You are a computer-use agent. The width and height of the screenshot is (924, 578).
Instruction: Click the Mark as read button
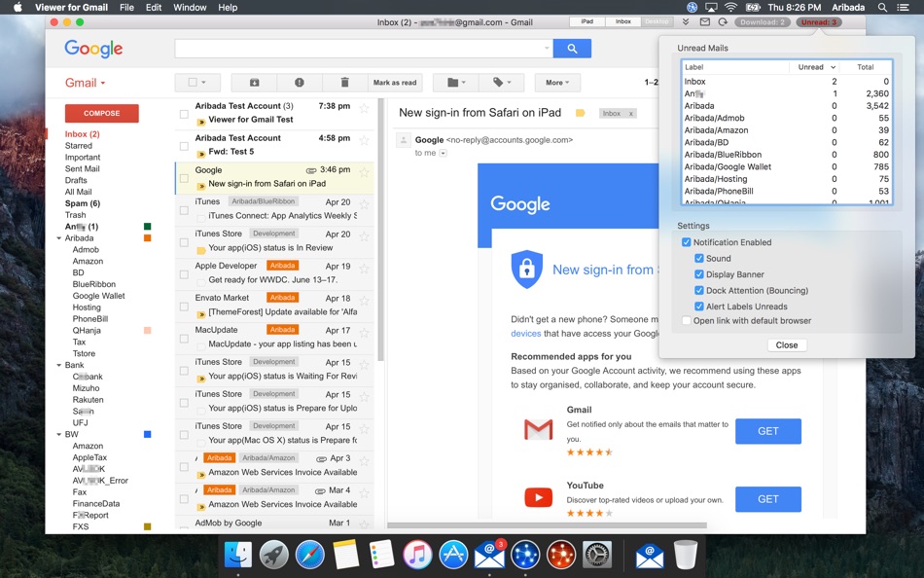click(395, 83)
